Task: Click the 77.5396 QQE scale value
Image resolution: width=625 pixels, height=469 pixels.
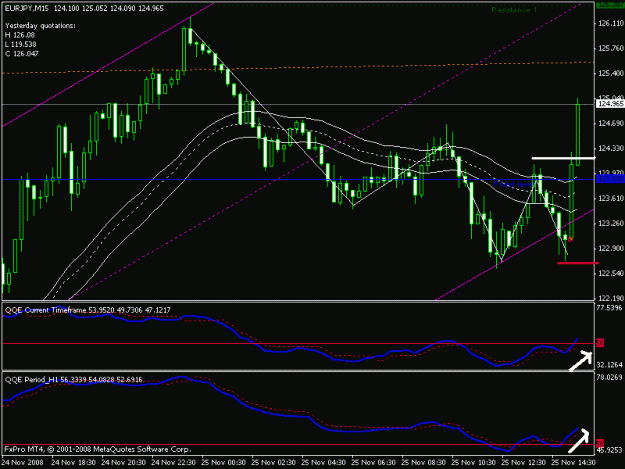Action: [609, 308]
